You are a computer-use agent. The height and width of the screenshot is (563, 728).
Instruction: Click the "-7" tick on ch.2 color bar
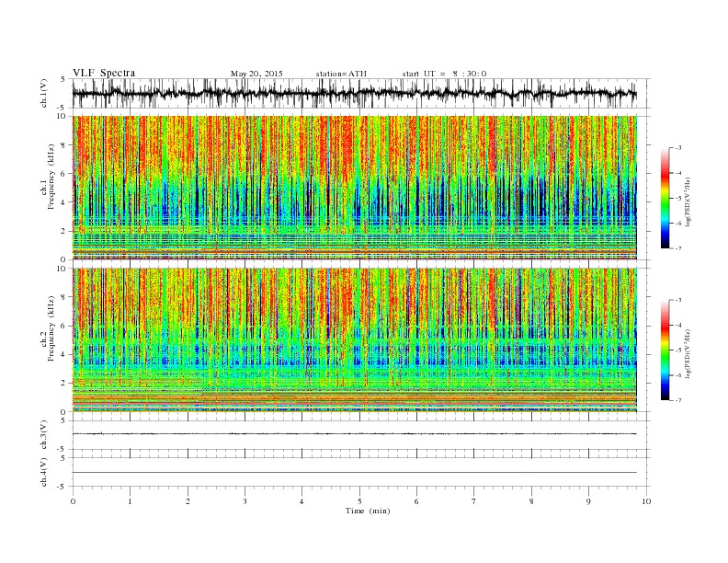678,400
